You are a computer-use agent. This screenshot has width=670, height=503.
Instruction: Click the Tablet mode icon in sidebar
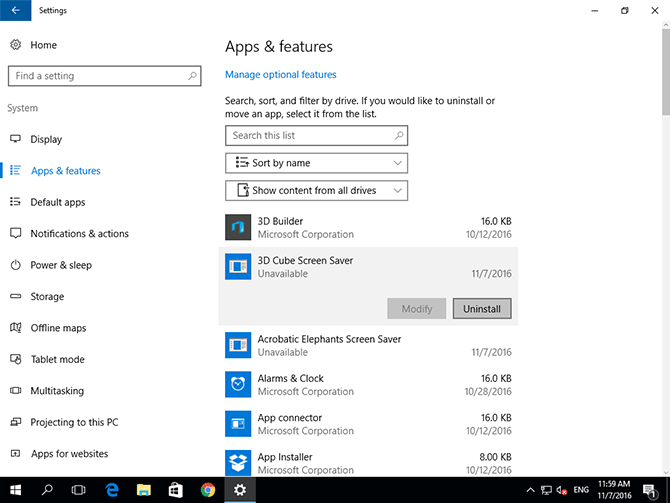pyautogui.click(x=15, y=359)
